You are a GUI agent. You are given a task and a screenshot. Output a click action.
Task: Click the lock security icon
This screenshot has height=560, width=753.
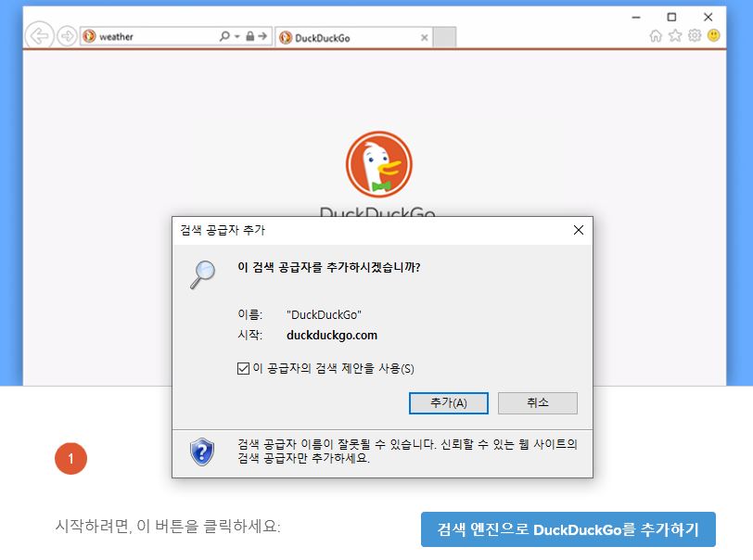[250, 36]
